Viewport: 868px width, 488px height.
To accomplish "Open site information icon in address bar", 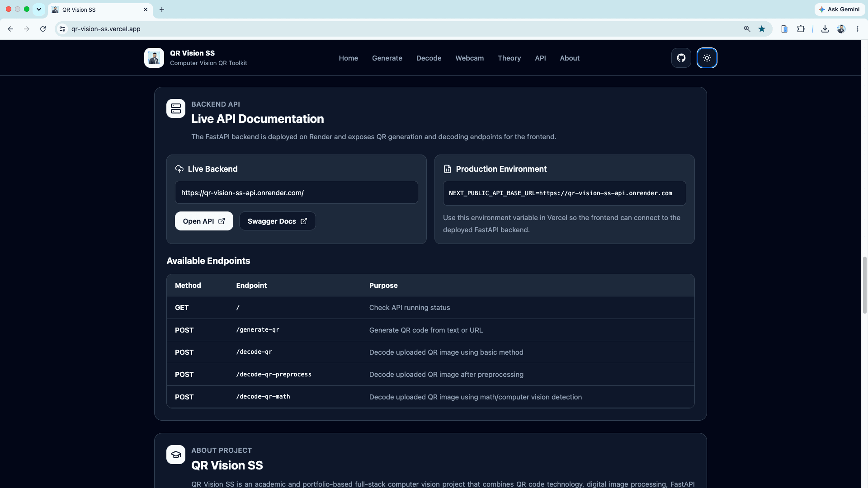I will (62, 29).
